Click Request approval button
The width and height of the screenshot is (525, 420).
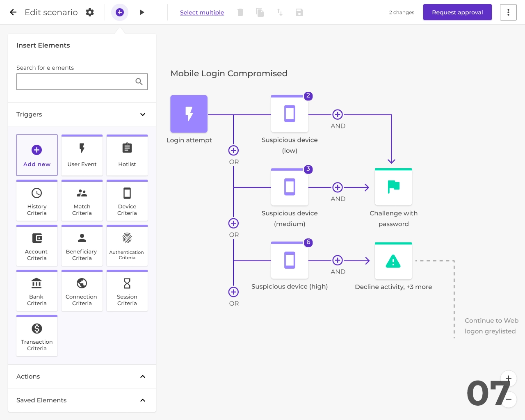[457, 12]
